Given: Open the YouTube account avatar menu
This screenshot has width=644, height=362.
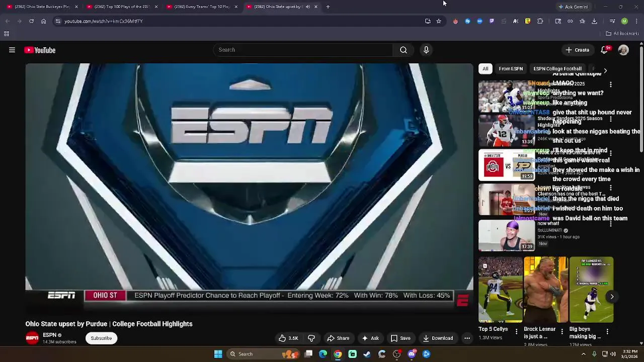Looking at the screenshot, I should point(623,50).
